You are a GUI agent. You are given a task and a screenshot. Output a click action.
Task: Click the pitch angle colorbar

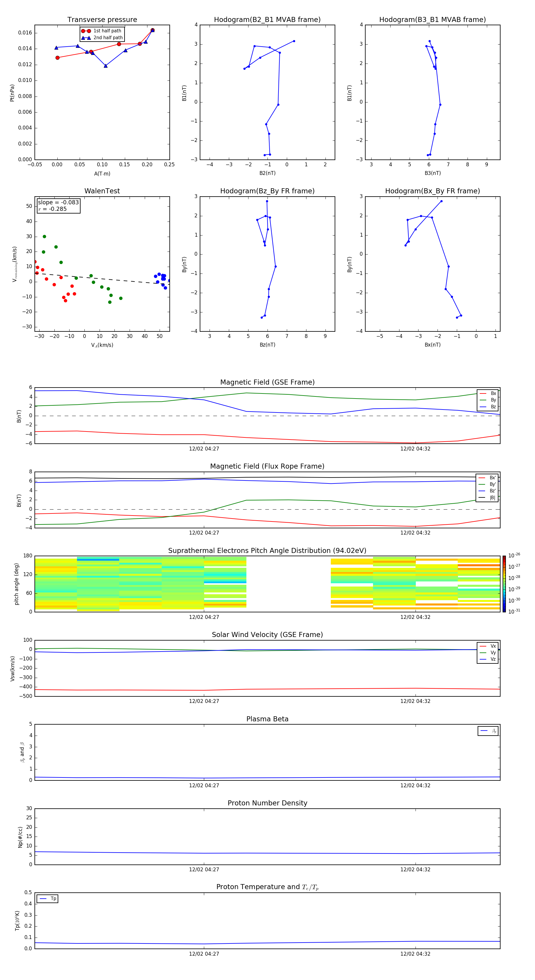504,584
